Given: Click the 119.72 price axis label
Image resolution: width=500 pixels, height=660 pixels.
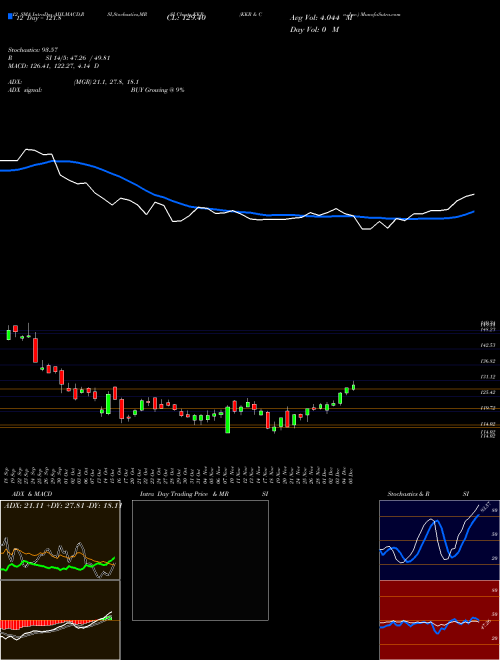Looking at the screenshot, I should (487, 408).
